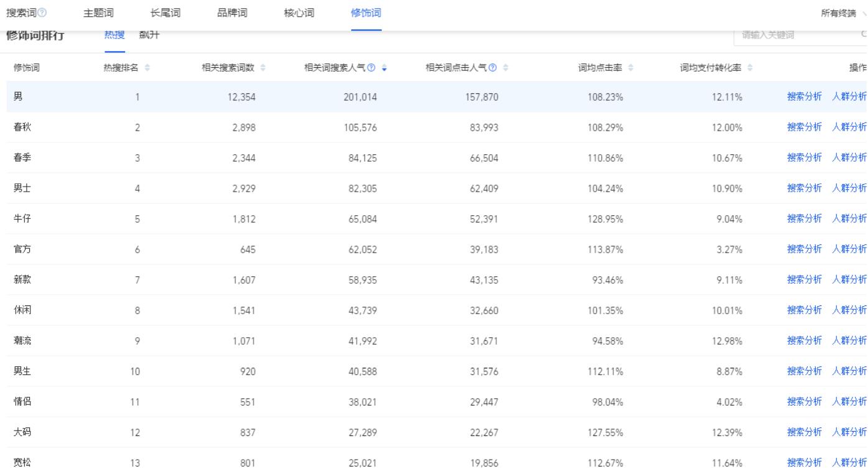The width and height of the screenshot is (868, 469).
Task: Open 搜索分析 for 春季 row
Action: pyautogui.click(x=805, y=157)
